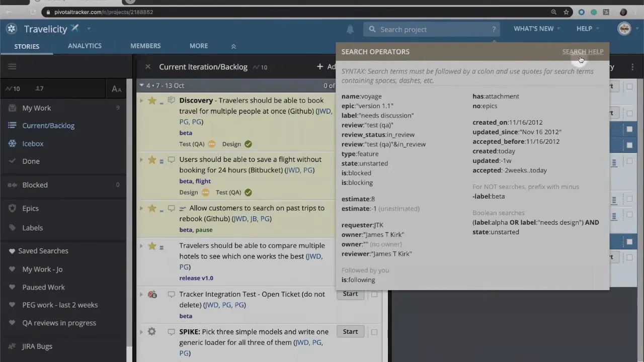Open Done using the checkmark icon
The width and height of the screenshot is (644, 362).
[x=12, y=161]
